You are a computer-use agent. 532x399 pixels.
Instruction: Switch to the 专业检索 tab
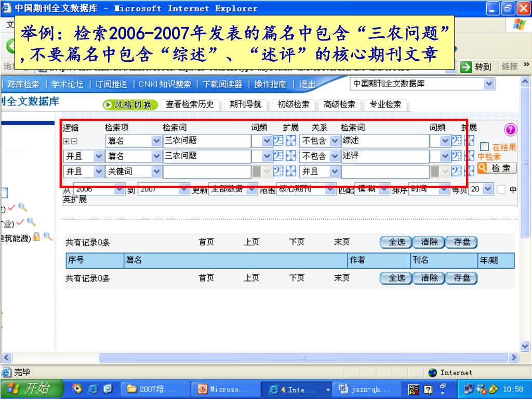(385, 104)
